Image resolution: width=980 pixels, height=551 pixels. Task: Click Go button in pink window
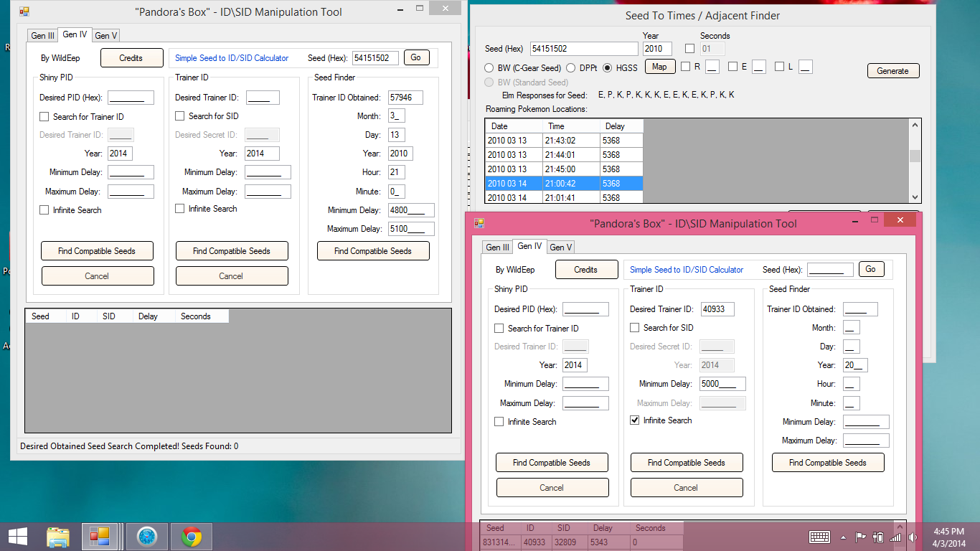click(x=871, y=269)
